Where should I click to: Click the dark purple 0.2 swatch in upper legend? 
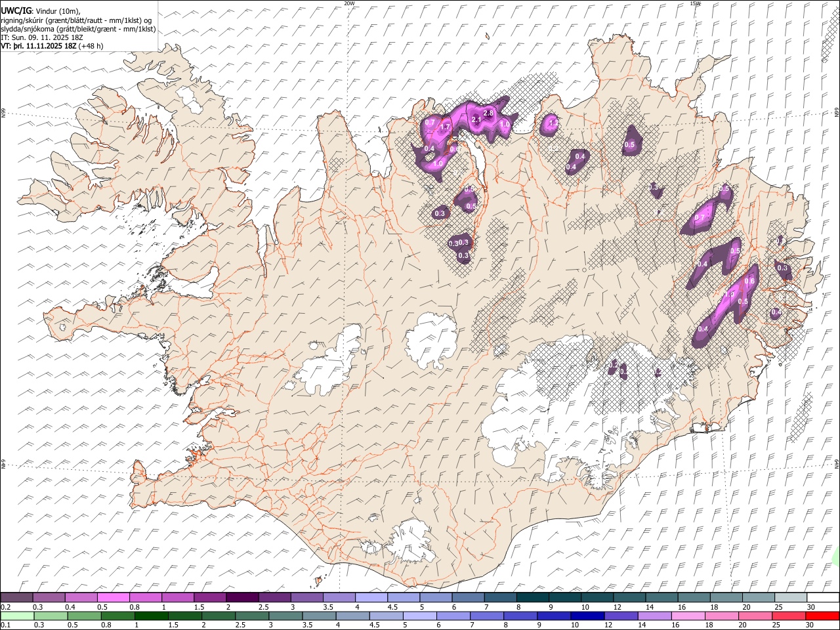(17, 597)
